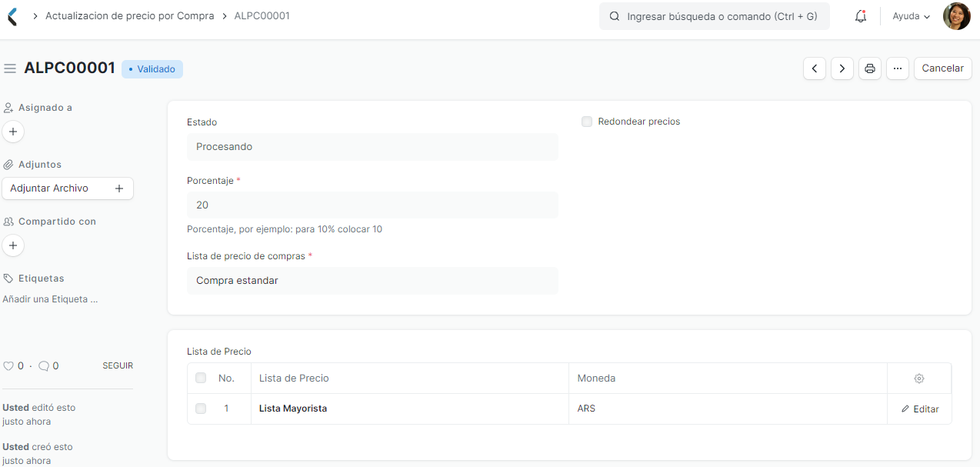Go to previous document with left chevron
The image size is (980, 467).
click(814, 68)
